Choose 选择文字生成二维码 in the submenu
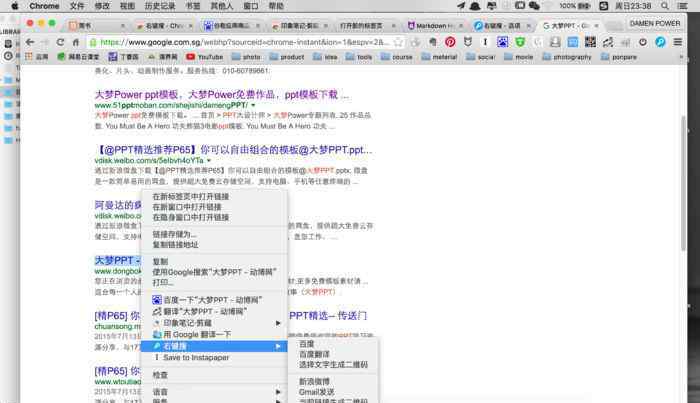Viewport: 700px width, 403px height. 333,364
